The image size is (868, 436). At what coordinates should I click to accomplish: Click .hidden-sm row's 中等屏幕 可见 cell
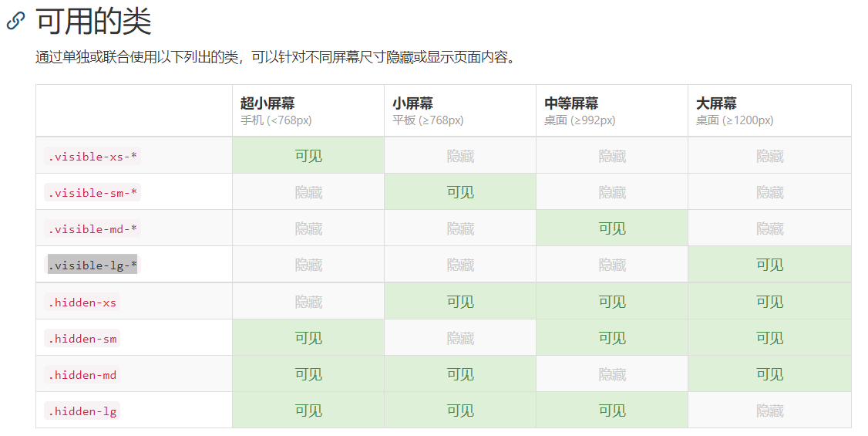tap(612, 338)
